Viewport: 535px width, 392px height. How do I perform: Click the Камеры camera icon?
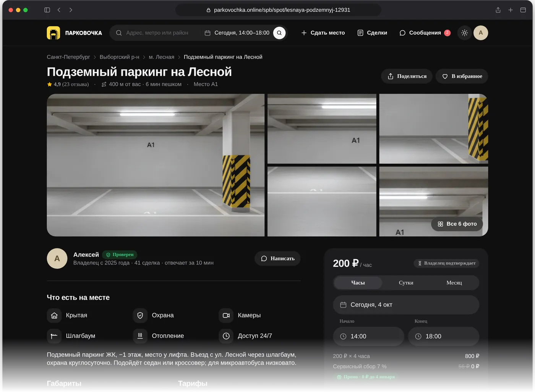coord(226,316)
